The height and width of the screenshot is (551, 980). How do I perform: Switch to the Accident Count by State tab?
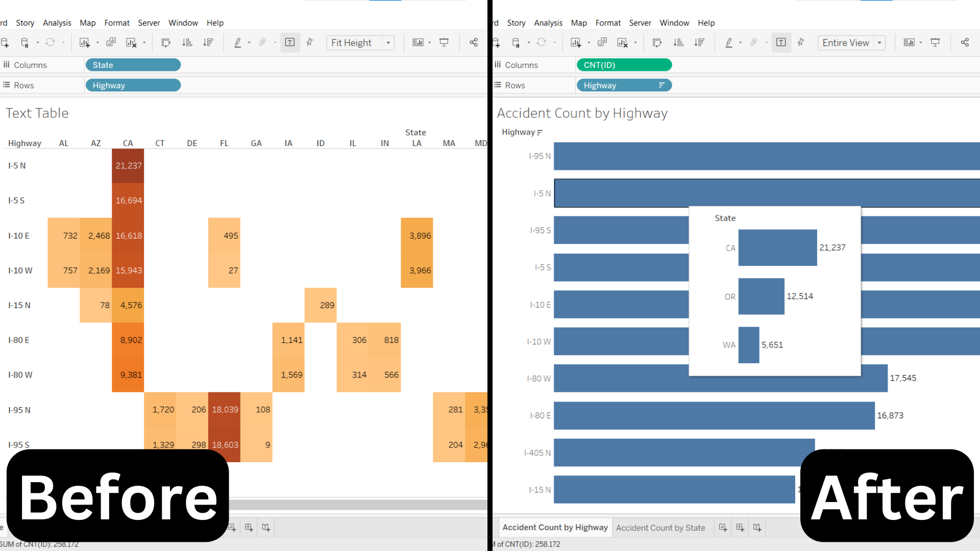660,528
